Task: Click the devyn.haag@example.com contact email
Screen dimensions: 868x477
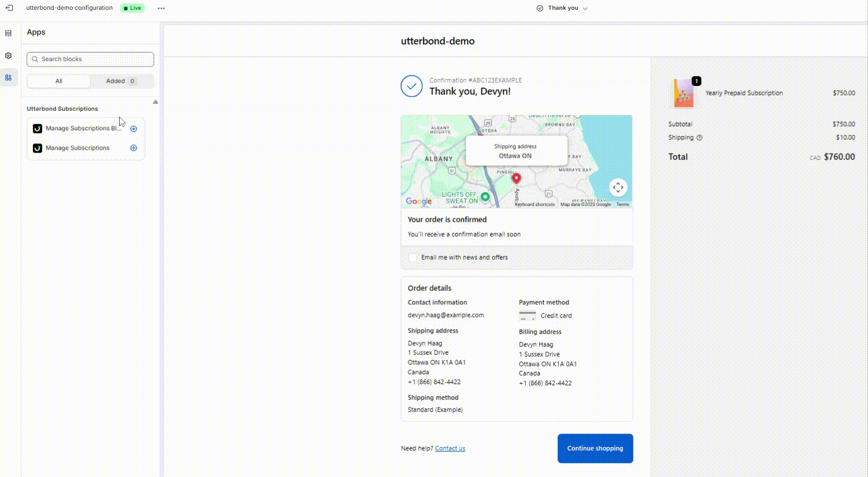Action: [x=446, y=315]
